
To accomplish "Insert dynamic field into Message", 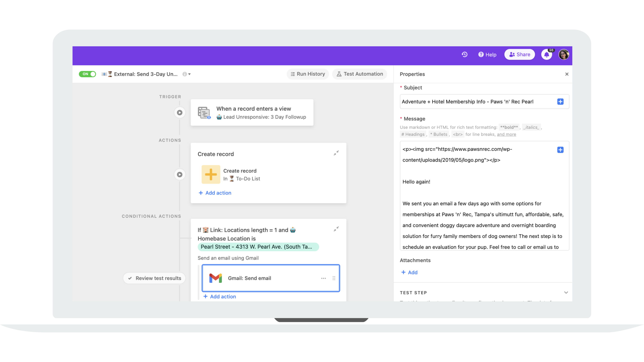I will tap(560, 150).
